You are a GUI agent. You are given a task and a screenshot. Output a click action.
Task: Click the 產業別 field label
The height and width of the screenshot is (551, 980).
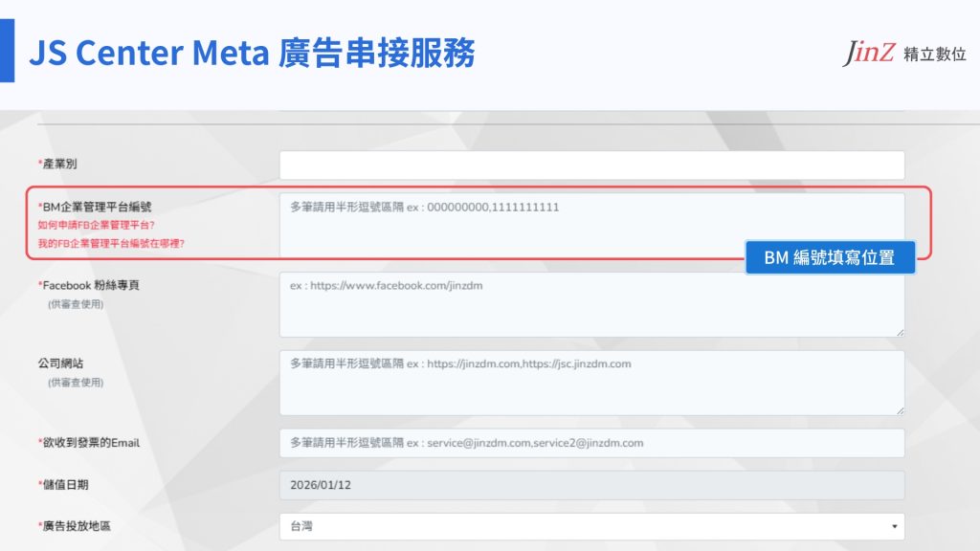[x=59, y=165]
